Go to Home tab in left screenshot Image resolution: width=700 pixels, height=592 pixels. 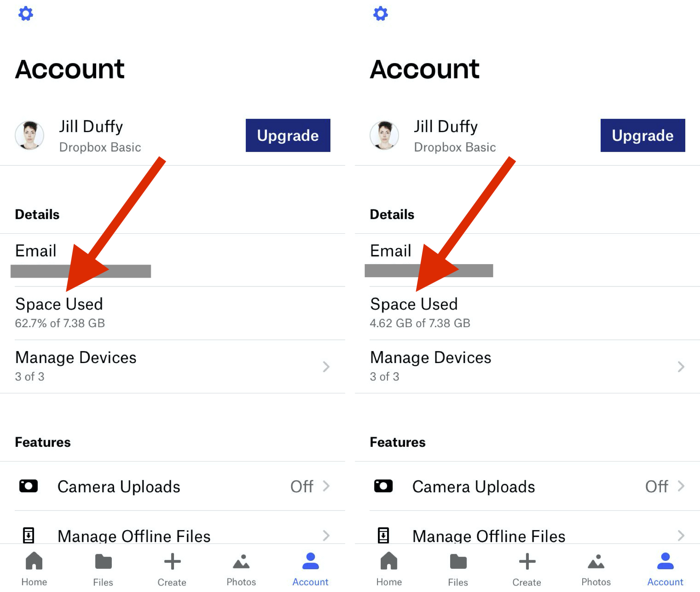[34, 569]
